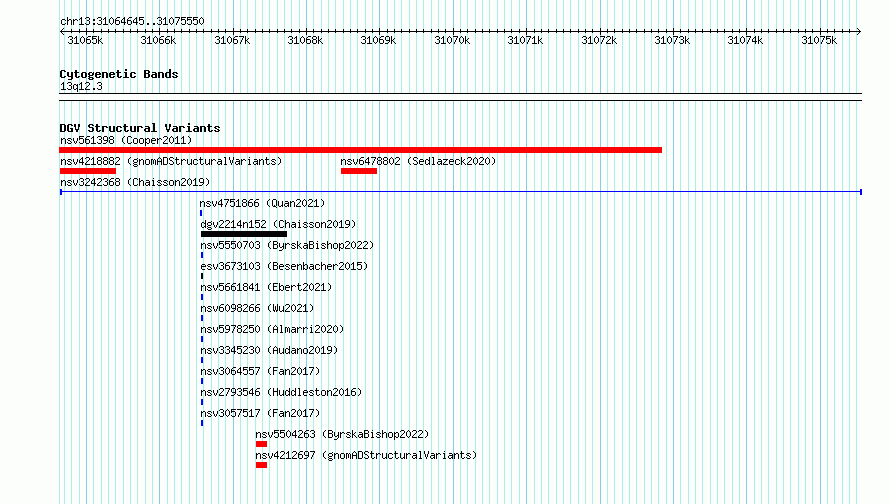Open nsv5550703 (ByrskaBishop2022) label
Viewport: 890px width, 504px height.
pos(287,245)
